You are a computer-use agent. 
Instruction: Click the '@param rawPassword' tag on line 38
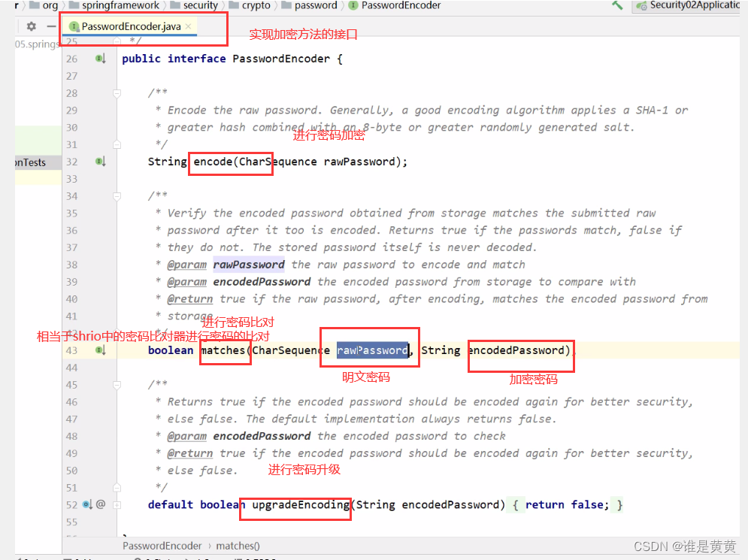(x=226, y=265)
